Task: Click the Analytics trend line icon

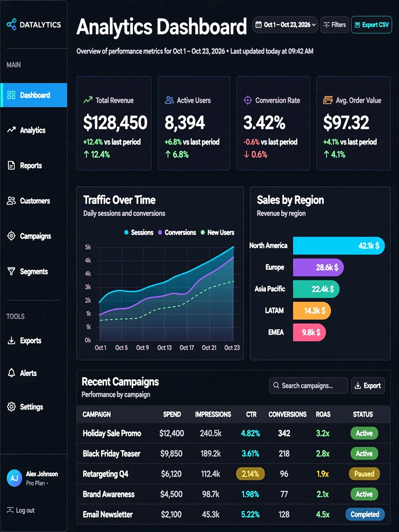Action: click(12, 130)
